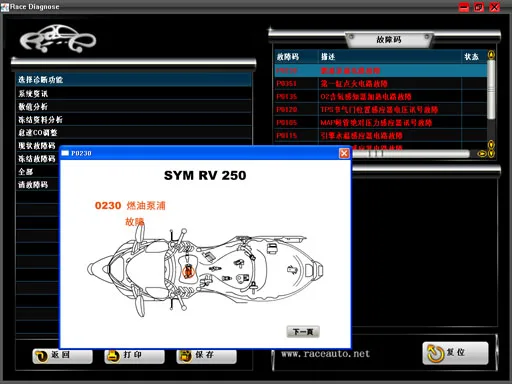This screenshot has height=384, width=512.
Task: Click the 0230 燃油泵浦 fault label
Action: tap(130, 205)
